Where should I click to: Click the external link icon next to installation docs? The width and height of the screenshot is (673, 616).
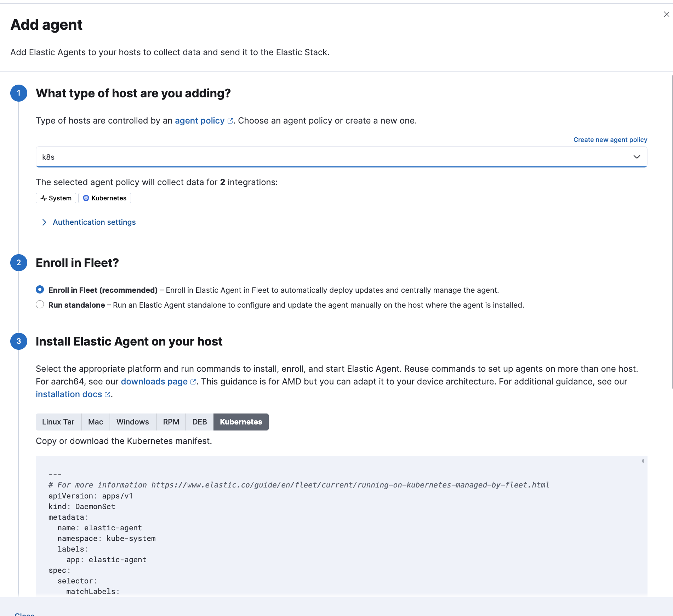[x=107, y=394]
